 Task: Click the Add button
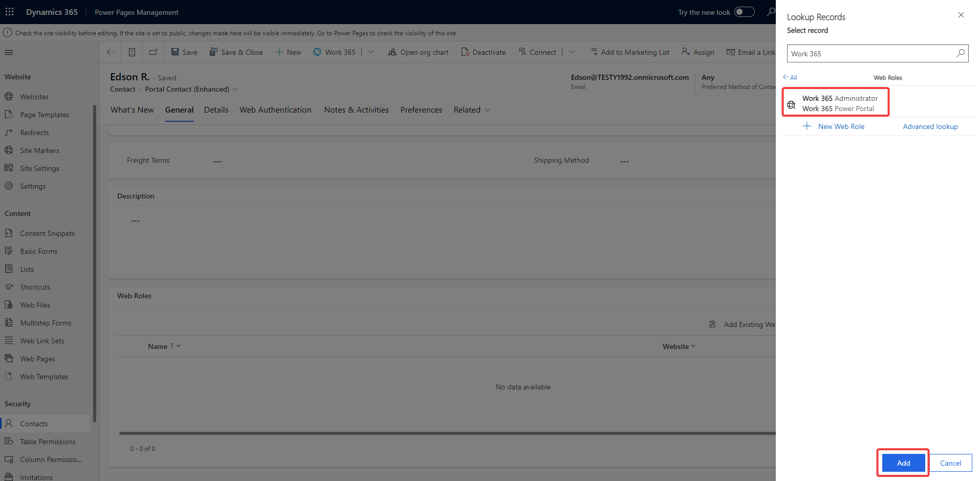(903, 463)
